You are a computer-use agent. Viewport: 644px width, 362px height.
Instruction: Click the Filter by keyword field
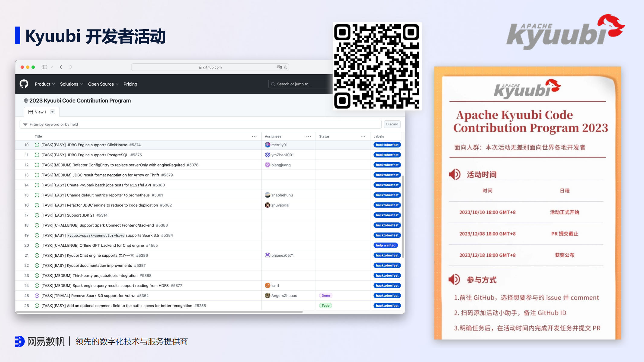[x=200, y=124]
